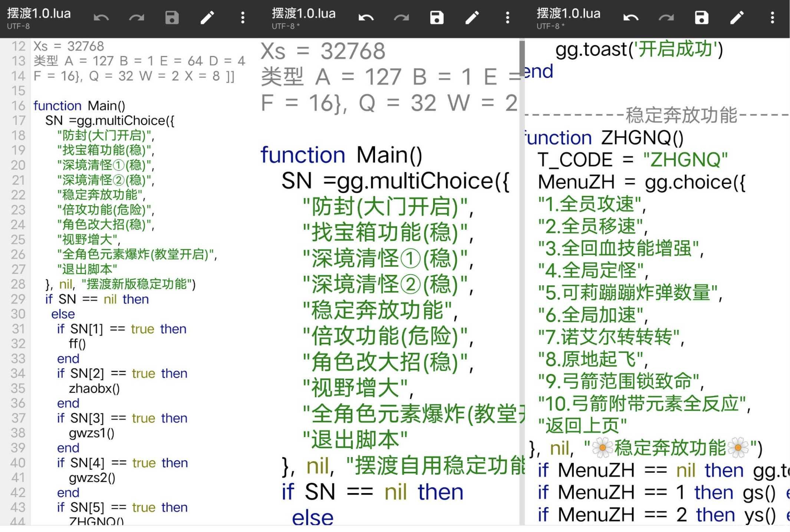The width and height of the screenshot is (790, 532).
Task: Open three-dot overflow menu in middle panel
Action: [507, 17]
